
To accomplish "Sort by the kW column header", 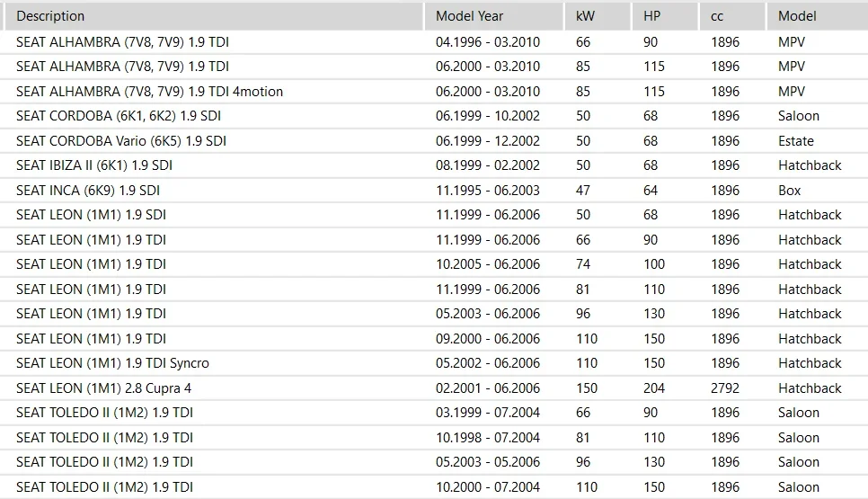I will click(x=583, y=16).
